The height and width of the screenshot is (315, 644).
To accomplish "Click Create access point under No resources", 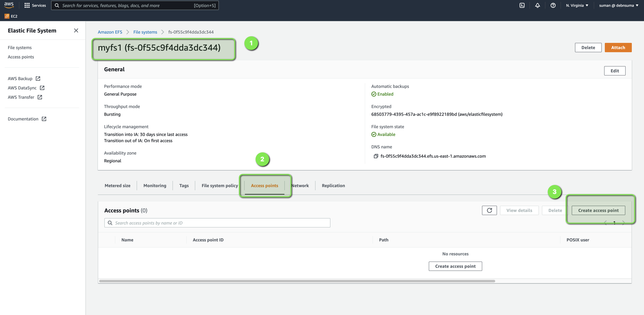I will (x=455, y=266).
